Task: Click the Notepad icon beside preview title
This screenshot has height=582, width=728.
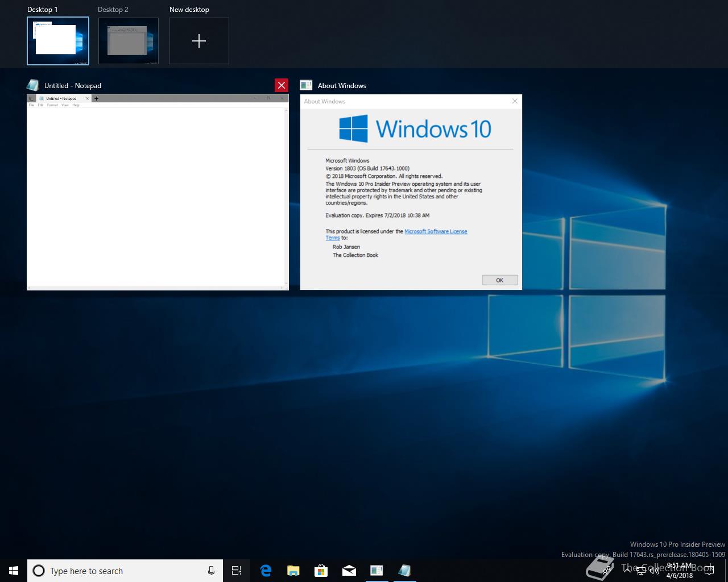Action: (x=33, y=85)
